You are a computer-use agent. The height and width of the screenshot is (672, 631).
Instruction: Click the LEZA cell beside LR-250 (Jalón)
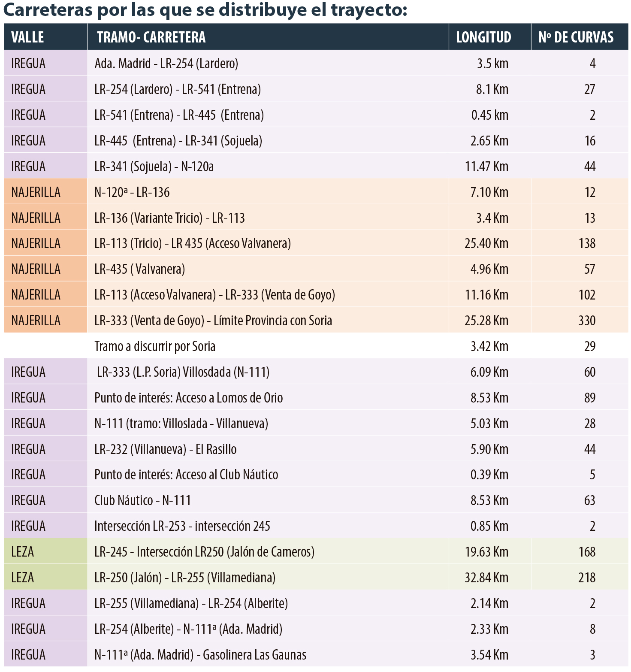pos(23,578)
